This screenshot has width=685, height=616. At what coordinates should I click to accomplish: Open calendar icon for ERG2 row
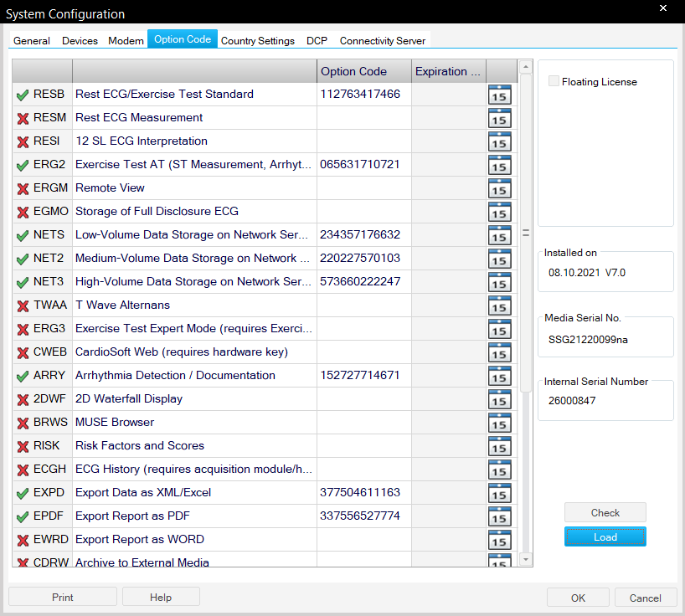[499, 165]
